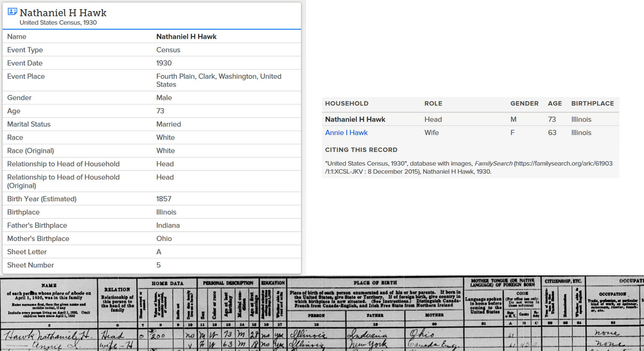
Task: Open the Annie I Hawk household member link
Action: pyautogui.click(x=346, y=133)
